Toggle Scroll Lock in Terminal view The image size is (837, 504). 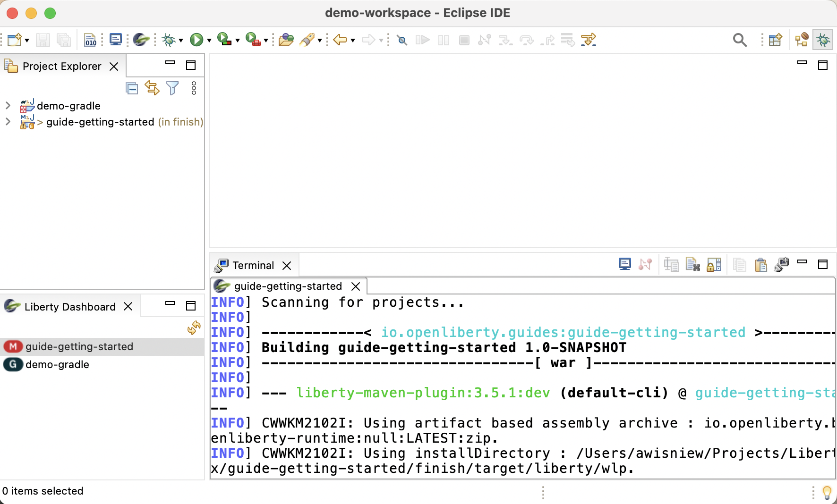click(714, 264)
